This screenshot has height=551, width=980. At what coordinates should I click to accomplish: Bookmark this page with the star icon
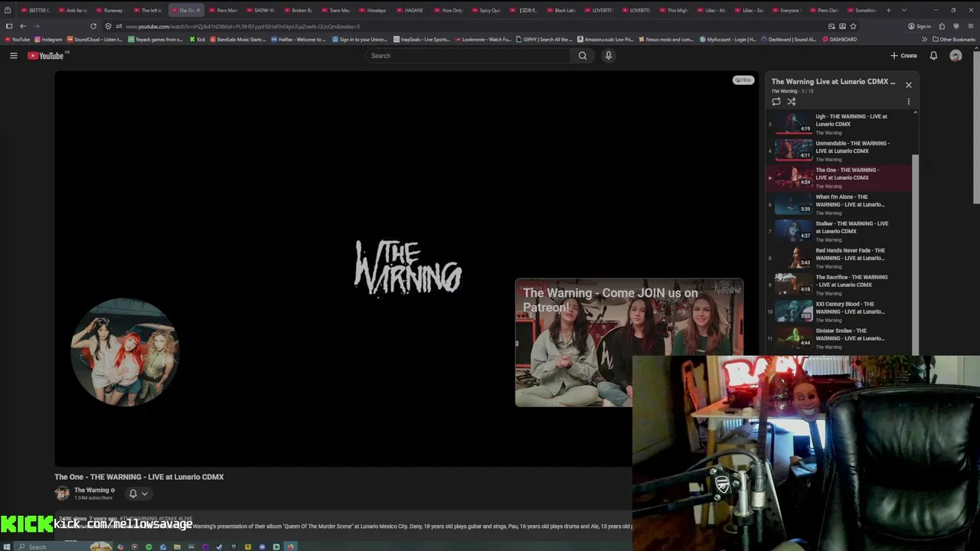click(853, 26)
